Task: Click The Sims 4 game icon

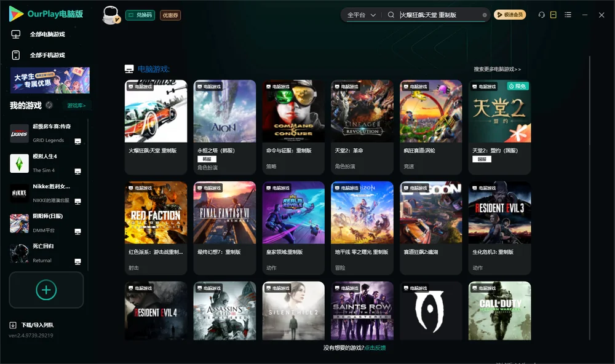Action: [19, 164]
